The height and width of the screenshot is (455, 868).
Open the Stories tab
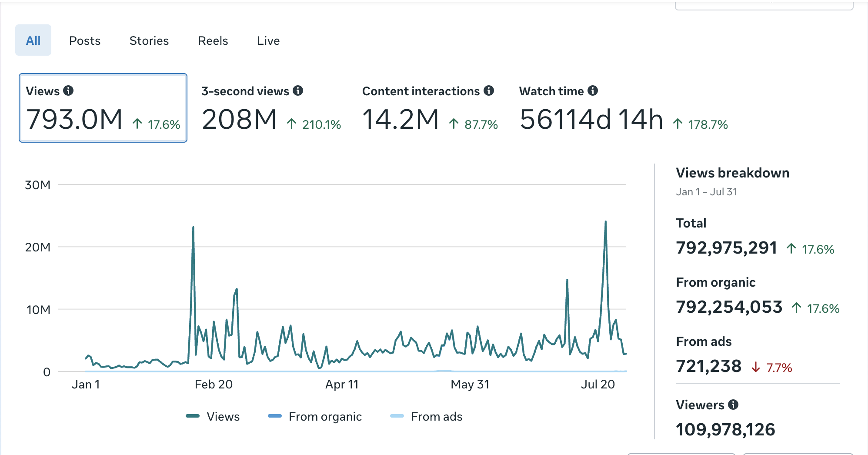tap(149, 40)
